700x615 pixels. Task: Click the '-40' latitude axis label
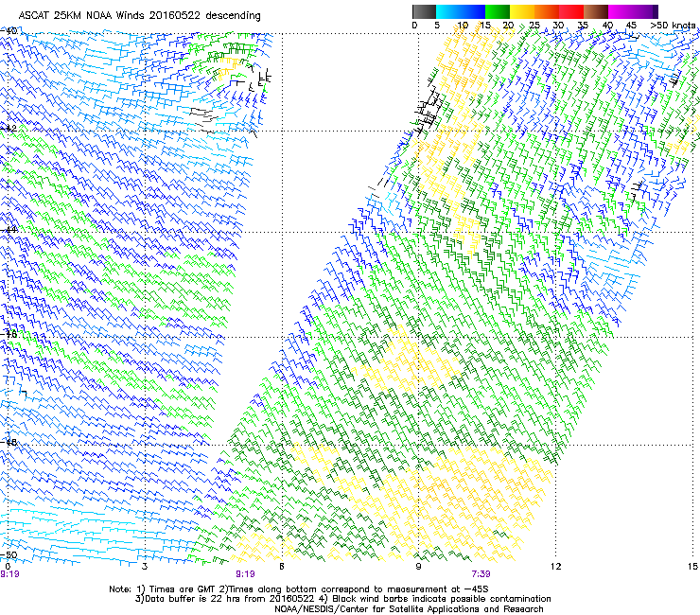(x=9, y=31)
